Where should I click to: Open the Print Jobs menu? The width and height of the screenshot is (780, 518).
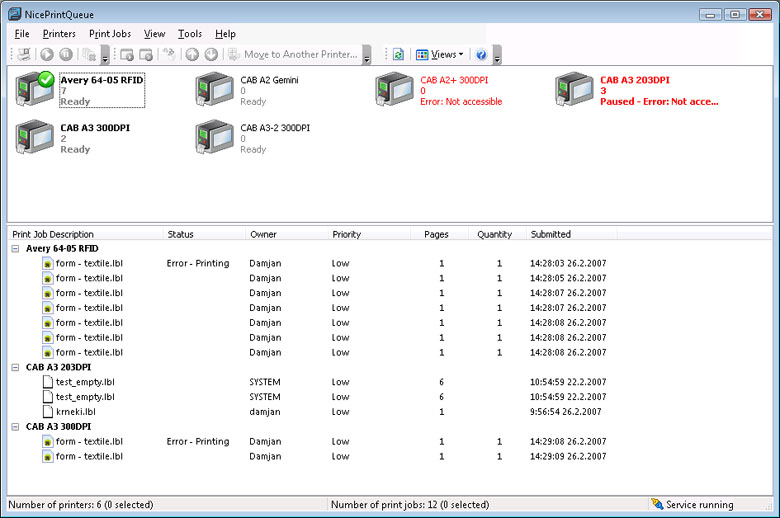[110, 34]
